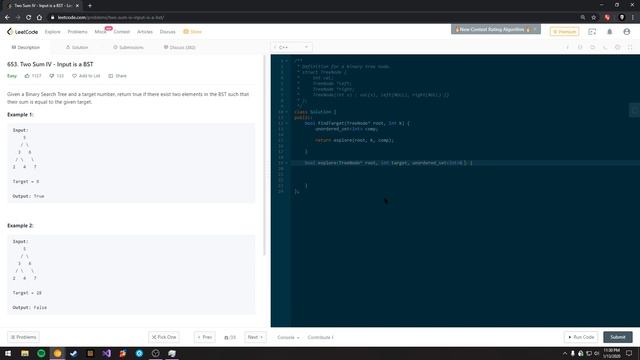640x360 pixels.
Task: Open Visual Studio from taskbar
Action: pos(107,353)
